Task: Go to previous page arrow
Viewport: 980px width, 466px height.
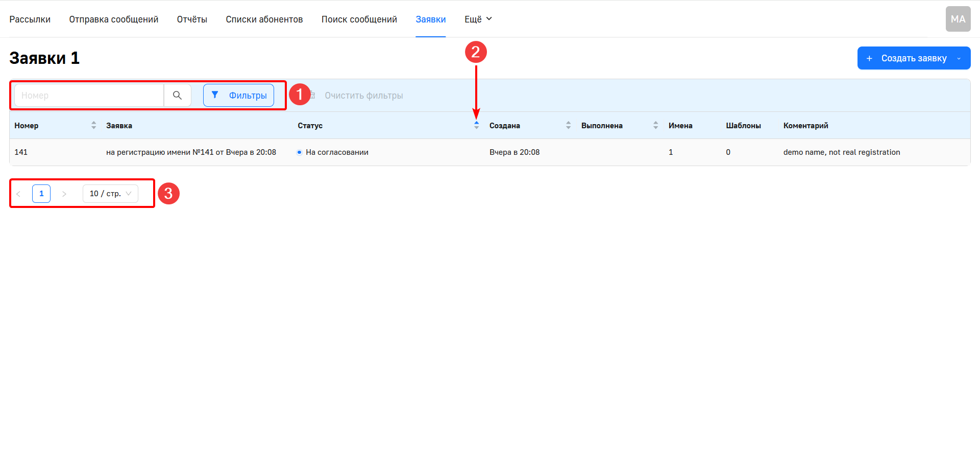Action: tap(18, 194)
